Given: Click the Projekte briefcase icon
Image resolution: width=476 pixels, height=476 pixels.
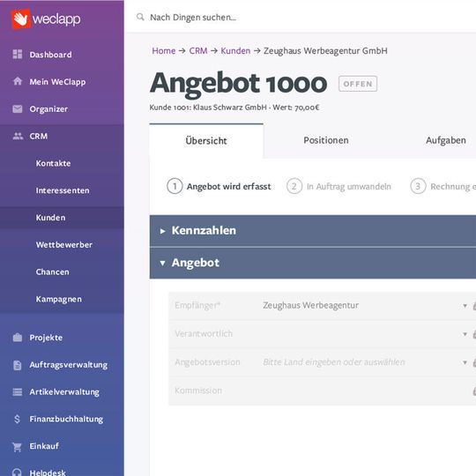Looking at the screenshot, I should (x=18, y=338).
